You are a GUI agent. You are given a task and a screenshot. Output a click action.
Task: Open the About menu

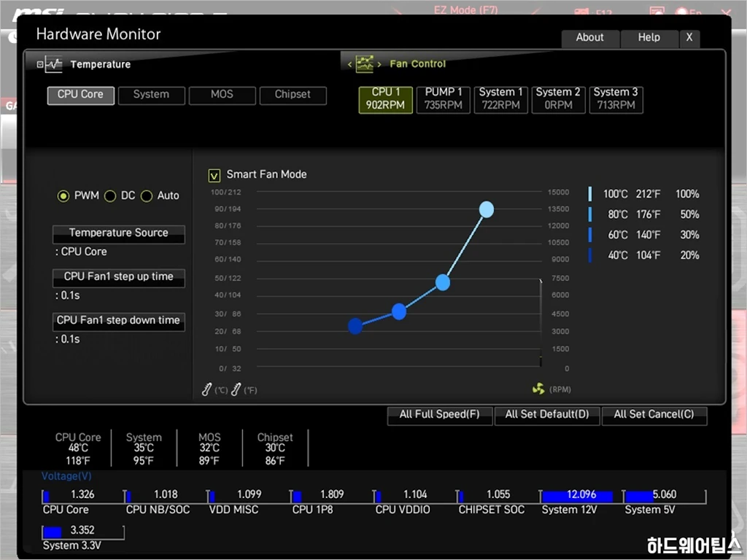pos(590,38)
